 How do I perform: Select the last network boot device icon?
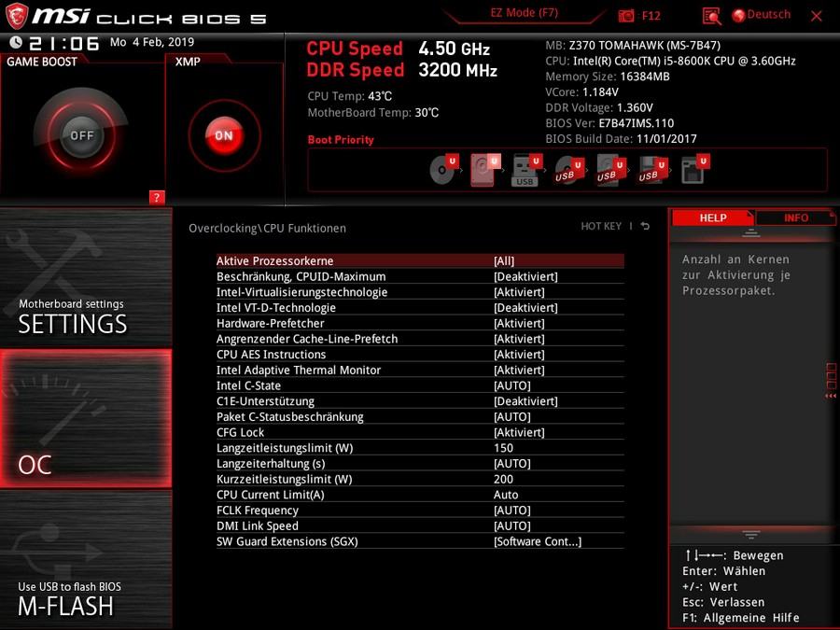pyautogui.click(x=694, y=169)
